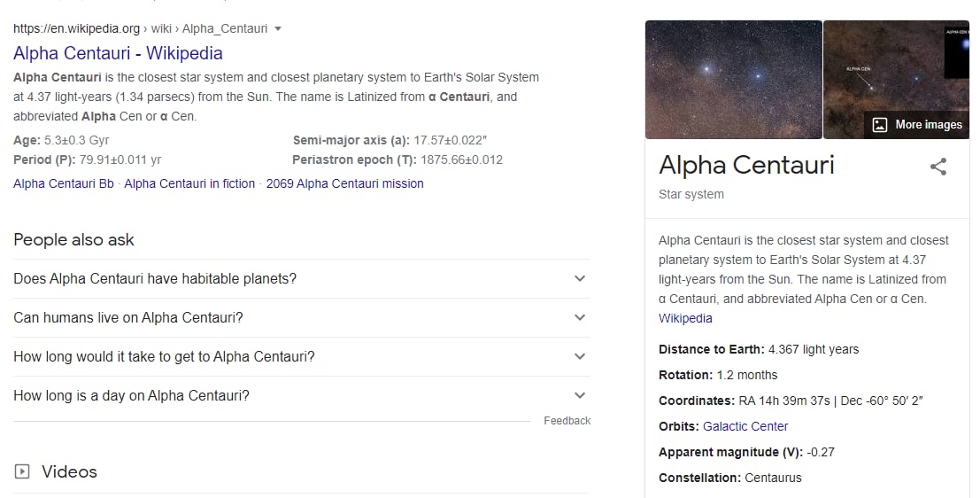The width and height of the screenshot is (980, 498).
Task: Click the image icon in More images
Action: tap(879, 125)
